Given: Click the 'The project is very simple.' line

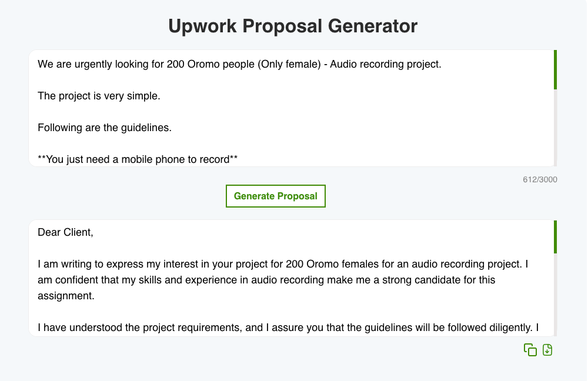Looking at the screenshot, I should pos(99,96).
